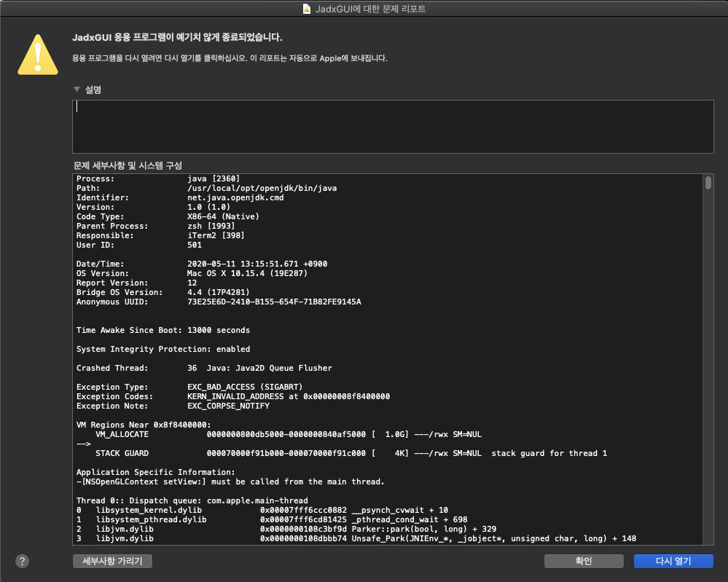Click the date 2020-05-11 13:15:51.671 +0900
Viewport: 728px width, 582px height.
[257, 264]
